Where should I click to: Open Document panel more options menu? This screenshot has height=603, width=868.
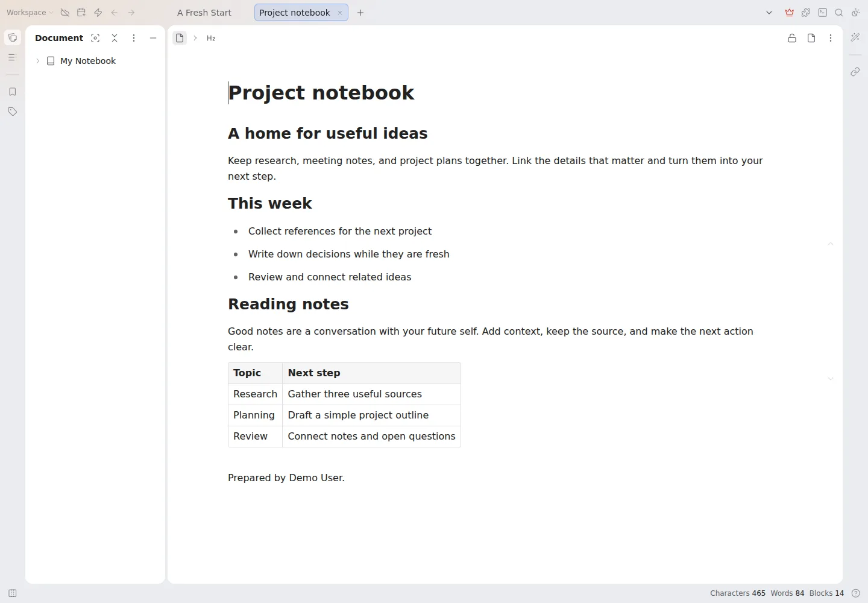coord(134,38)
